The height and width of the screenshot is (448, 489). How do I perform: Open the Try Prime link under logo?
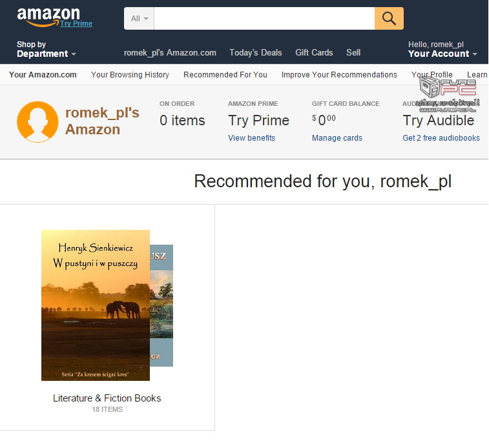(76, 23)
